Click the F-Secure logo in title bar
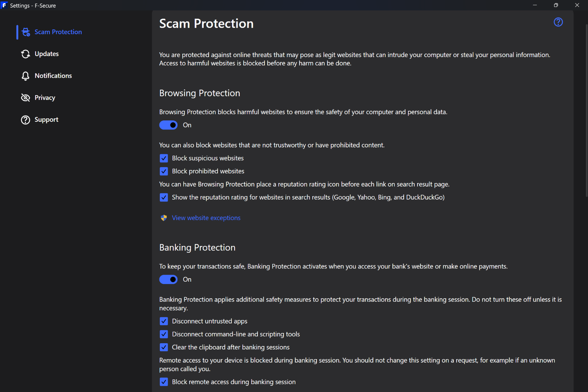588x392 pixels. 4,5
